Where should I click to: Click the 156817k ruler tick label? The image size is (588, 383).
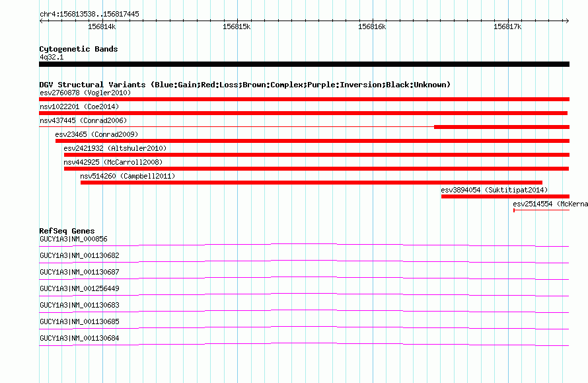click(507, 26)
